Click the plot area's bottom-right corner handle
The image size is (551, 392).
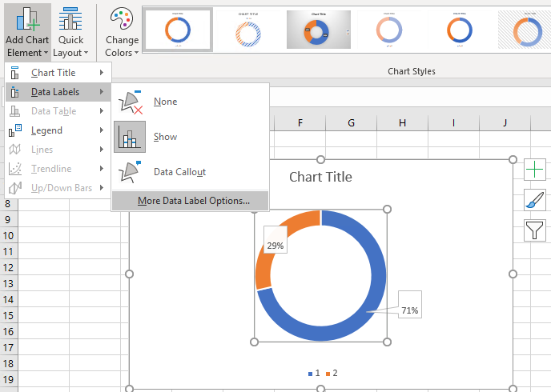[387, 342]
